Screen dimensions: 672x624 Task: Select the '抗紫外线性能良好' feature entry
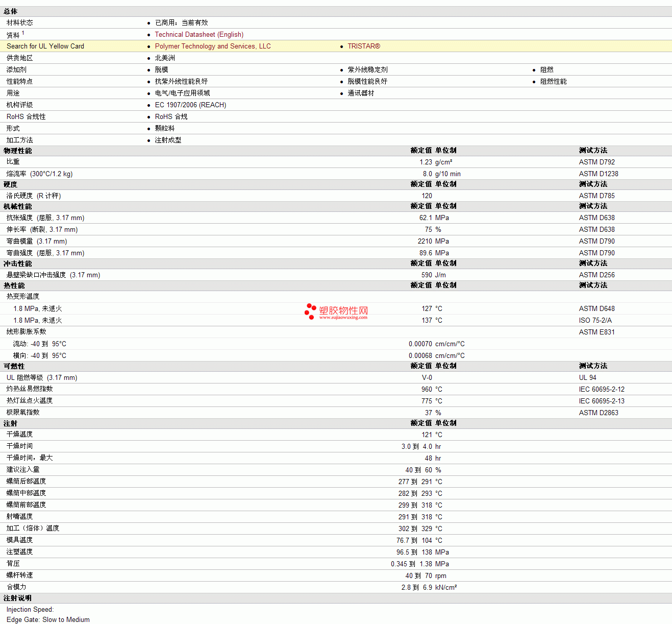click(181, 81)
